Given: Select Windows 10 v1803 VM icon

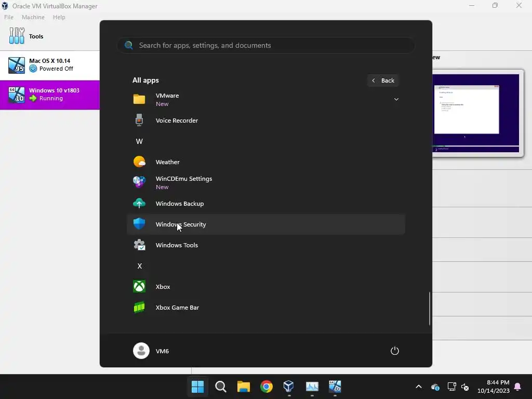Looking at the screenshot, I should (x=16, y=95).
